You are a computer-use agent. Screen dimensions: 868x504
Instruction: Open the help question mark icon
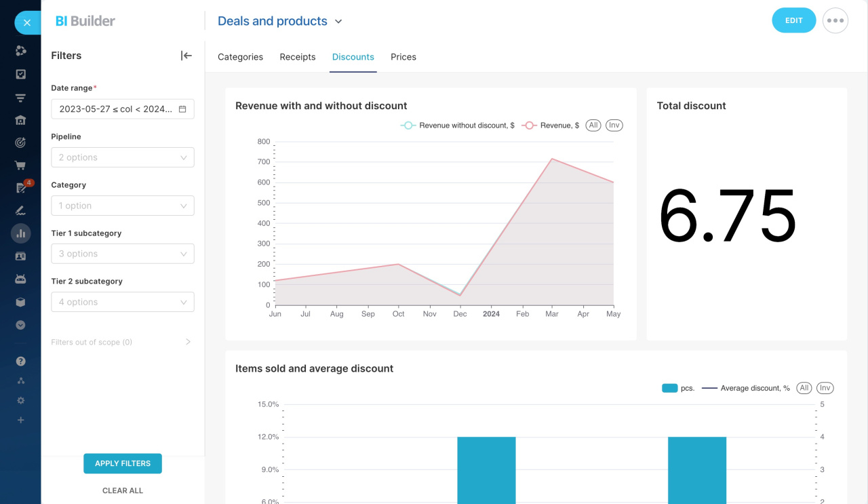coord(20,362)
